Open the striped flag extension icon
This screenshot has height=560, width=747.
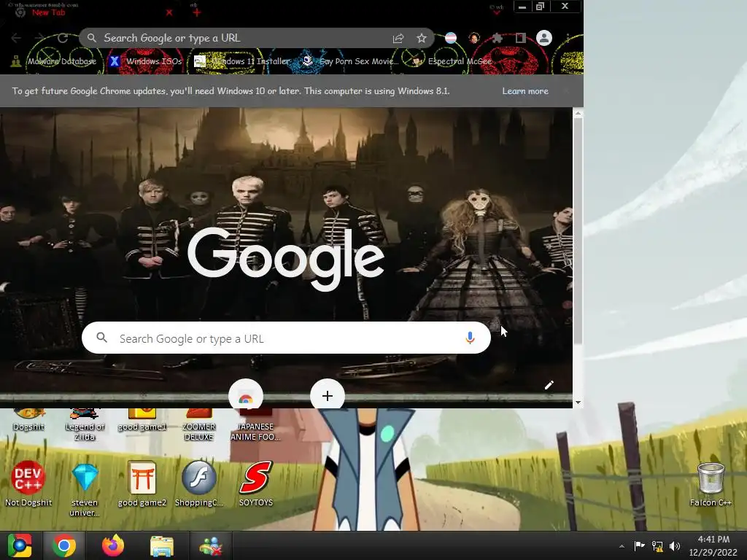[x=451, y=38]
